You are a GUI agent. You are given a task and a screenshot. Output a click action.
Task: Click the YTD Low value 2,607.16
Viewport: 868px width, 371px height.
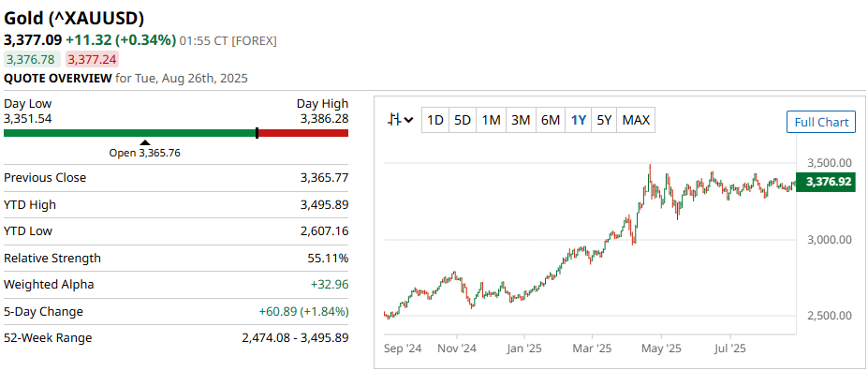[324, 230]
